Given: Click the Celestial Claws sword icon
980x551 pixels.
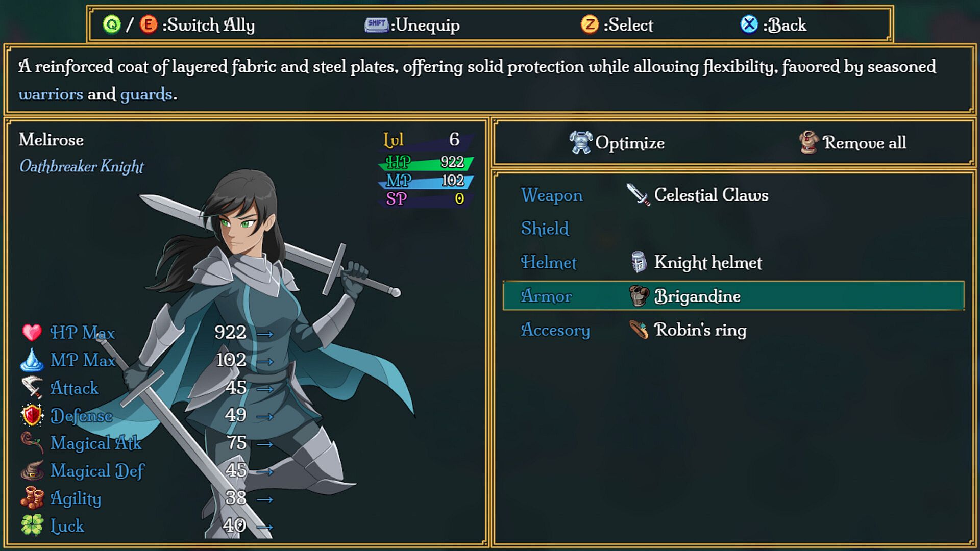Looking at the screenshot, I should pos(638,195).
